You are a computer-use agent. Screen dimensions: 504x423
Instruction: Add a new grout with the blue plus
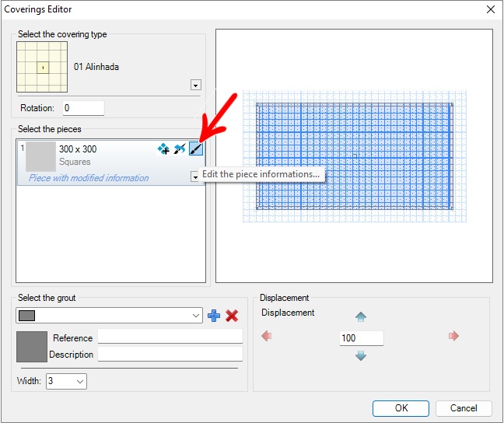214,316
